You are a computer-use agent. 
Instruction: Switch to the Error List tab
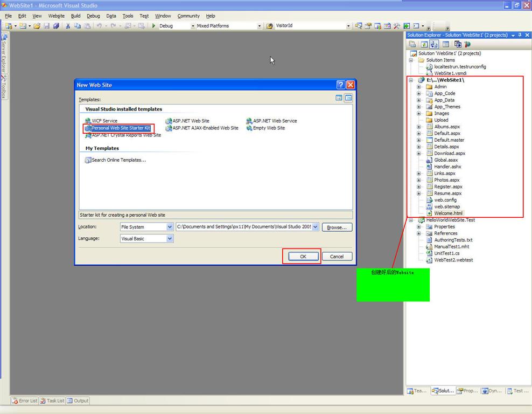tap(24, 401)
